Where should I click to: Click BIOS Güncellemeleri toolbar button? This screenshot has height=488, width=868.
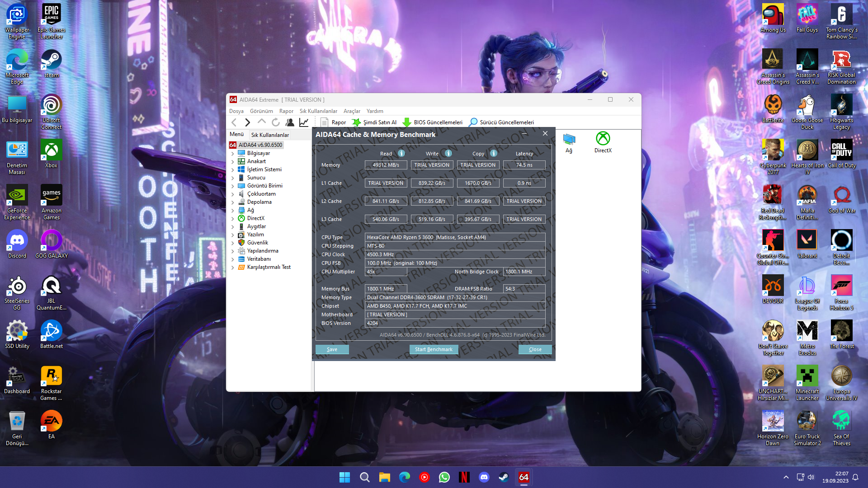[x=433, y=122]
